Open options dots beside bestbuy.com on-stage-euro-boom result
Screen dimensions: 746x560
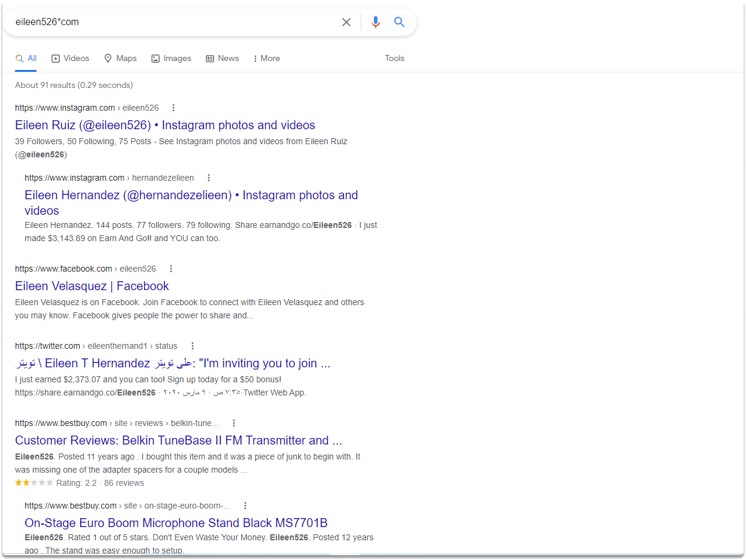pyautogui.click(x=245, y=506)
